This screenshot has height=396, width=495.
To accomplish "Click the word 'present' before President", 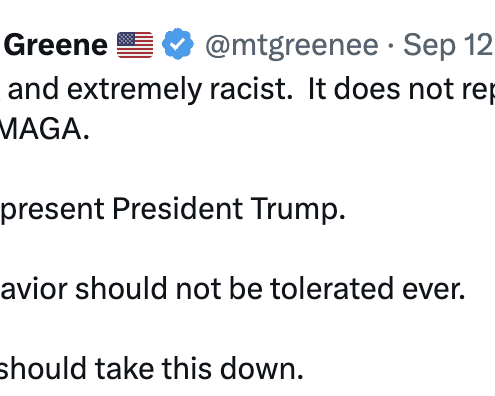I will (52, 211).
